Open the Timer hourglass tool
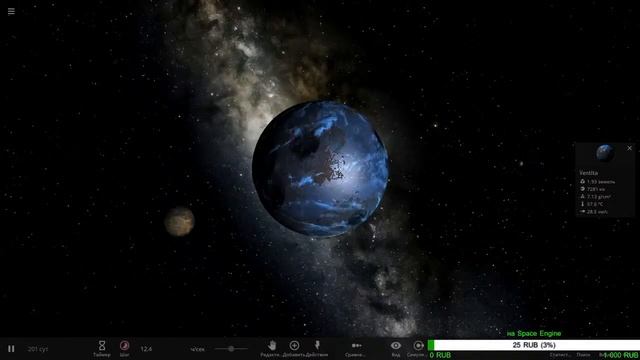 [x=102, y=349]
